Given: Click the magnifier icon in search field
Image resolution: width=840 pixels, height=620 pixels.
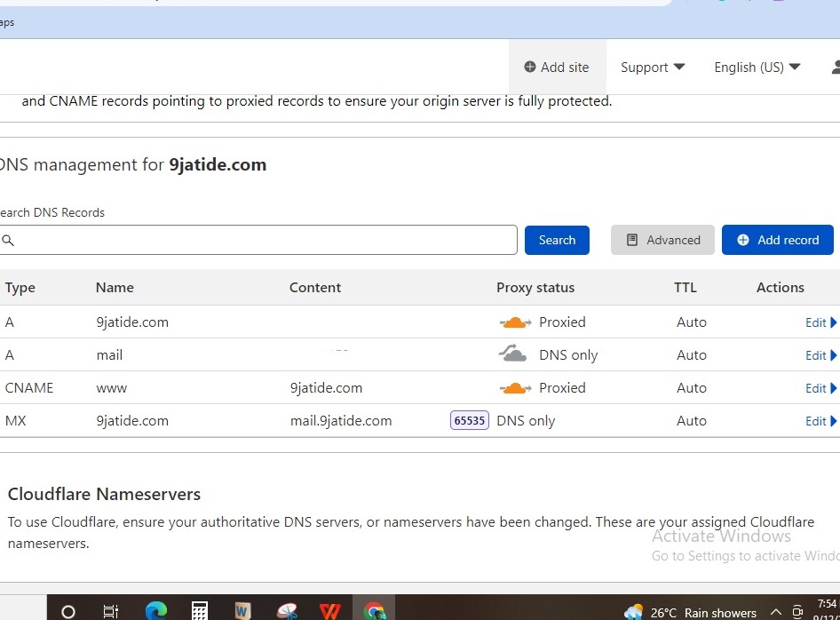Looking at the screenshot, I should [8, 240].
